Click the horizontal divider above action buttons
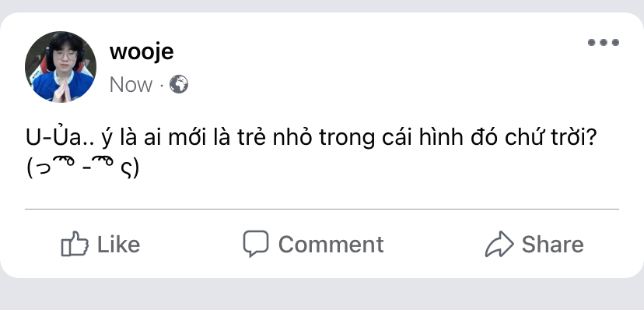The width and height of the screenshot is (644, 310). tap(321, 210)
